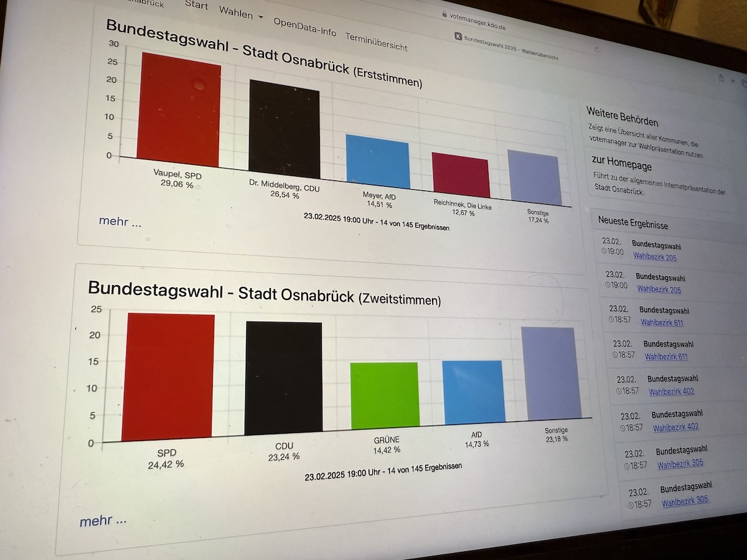Click the 'zur Homepage' heading link
This screenshot has width=747, height=560.
(621, 165)
